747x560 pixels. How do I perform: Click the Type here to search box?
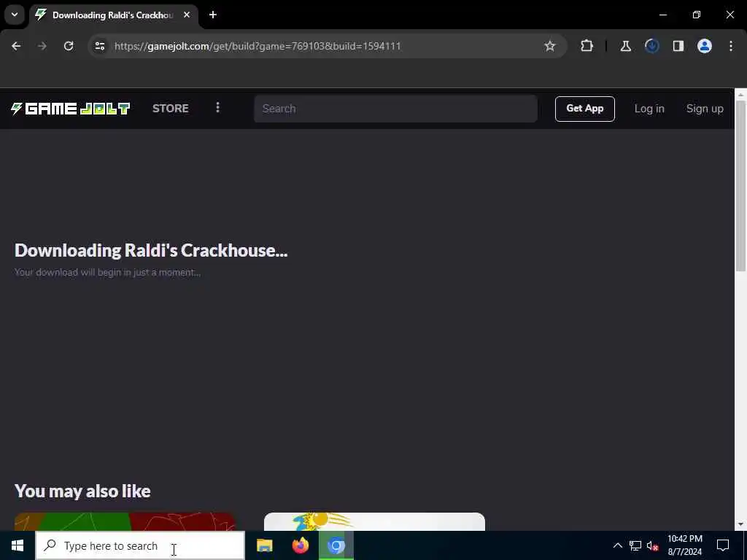click(x=140, y=545)
